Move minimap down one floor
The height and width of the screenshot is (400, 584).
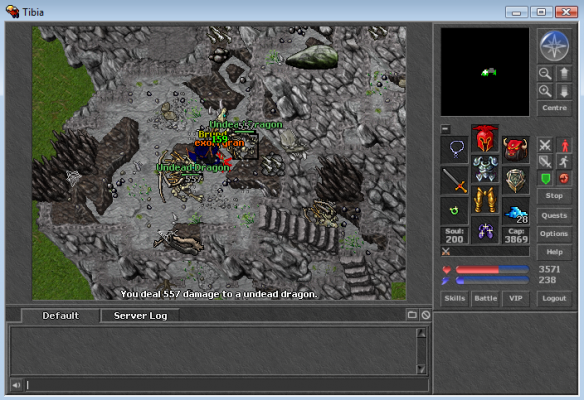tap(564, 91)
